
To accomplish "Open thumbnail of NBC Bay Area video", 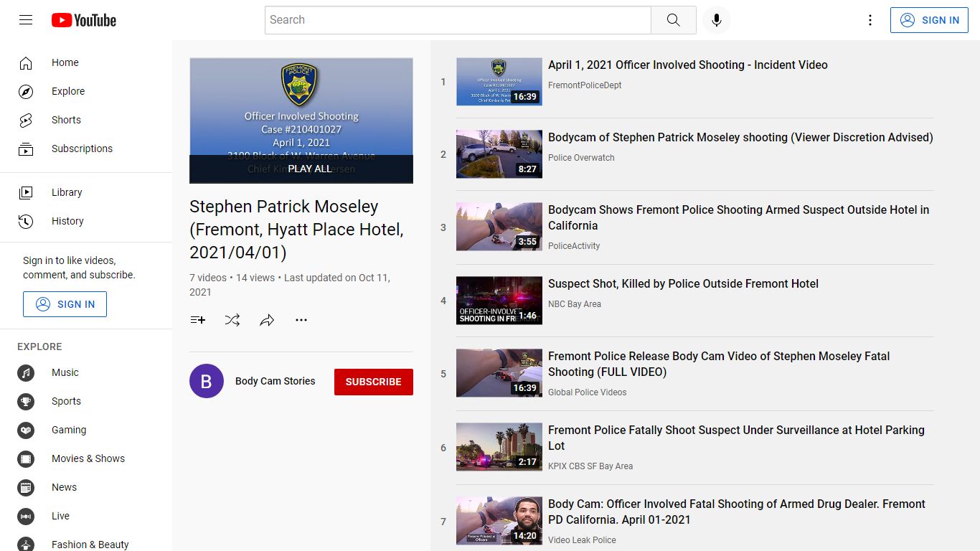I will [499, 301].
